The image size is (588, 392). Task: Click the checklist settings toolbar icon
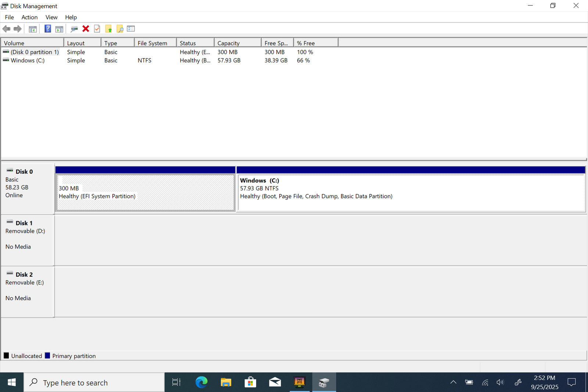click(131, 29)
